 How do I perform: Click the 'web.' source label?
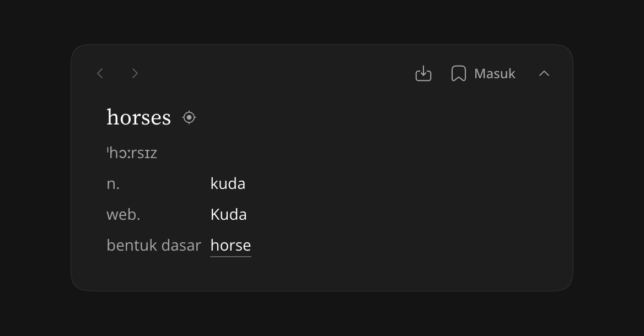[123, 215]
